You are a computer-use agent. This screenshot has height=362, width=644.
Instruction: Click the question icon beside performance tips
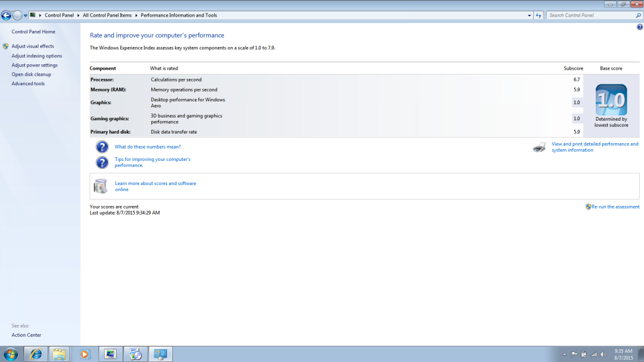(x=102, y=162)
